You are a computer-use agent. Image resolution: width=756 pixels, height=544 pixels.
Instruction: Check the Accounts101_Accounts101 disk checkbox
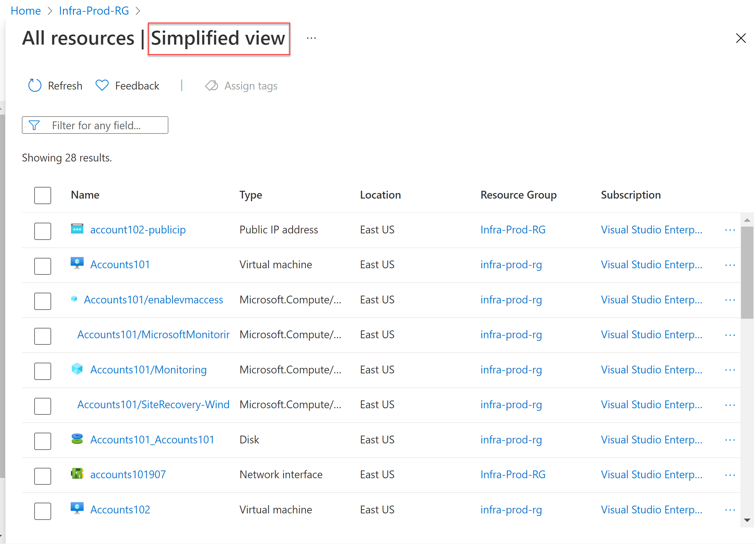coord(43,441)
